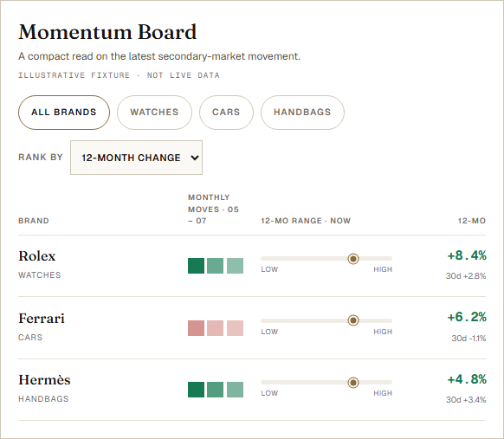Click Ferrari's middle pink monthly square
504x439 pixels.
(x=216, y=328)
